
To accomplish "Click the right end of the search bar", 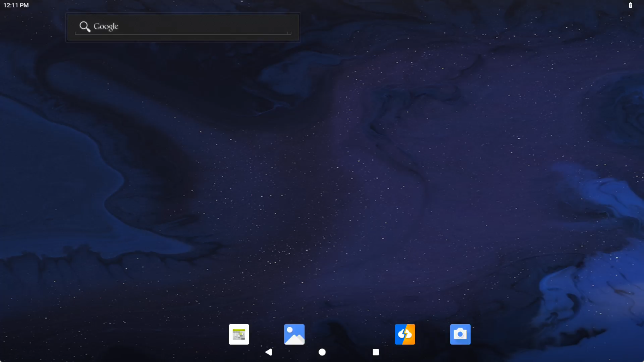I will [x=286, y=27].
